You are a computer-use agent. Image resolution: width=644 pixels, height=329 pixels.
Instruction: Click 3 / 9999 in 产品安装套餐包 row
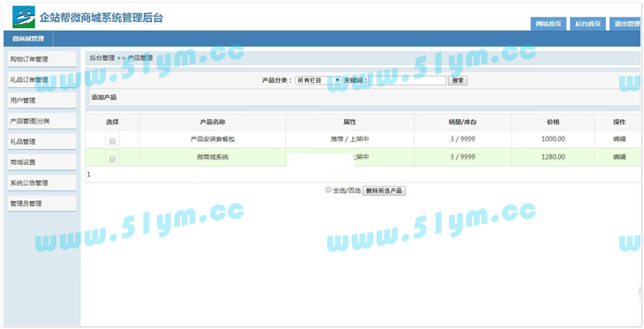pos(462,139)
